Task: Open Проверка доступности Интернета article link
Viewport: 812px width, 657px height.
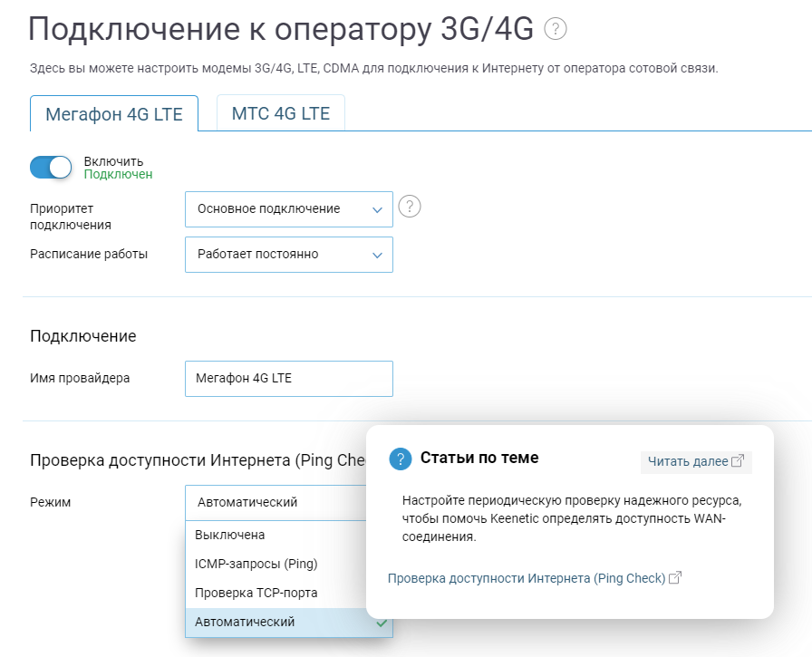Action: [x=527, y=578]
